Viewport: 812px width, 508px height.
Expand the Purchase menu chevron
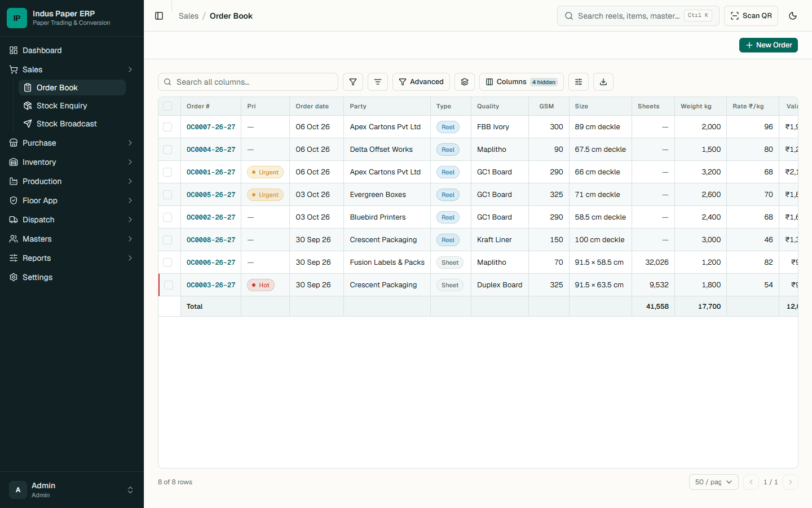130,143
